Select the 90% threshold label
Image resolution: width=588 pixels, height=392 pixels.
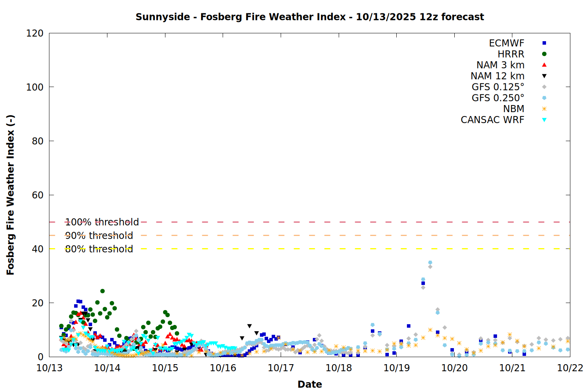click(x=99, y=236)
